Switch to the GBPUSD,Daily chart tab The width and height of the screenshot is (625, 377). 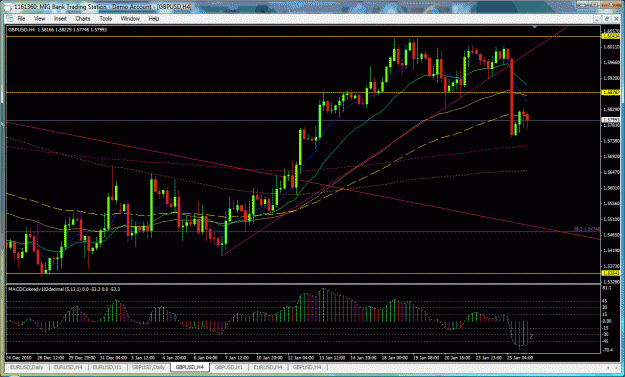click(x=148, y=367)
